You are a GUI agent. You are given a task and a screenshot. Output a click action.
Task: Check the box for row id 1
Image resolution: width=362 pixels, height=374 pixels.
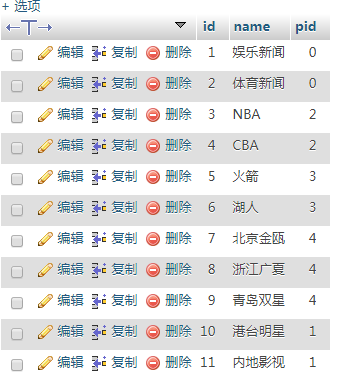point(17,55)
